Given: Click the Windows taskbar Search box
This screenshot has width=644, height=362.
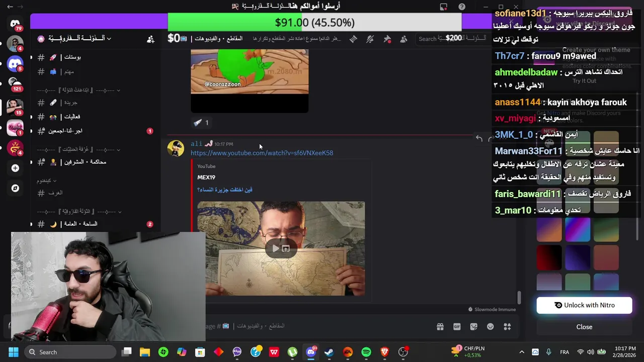Looking at the screenshot, I should click(x=70, y=352).
